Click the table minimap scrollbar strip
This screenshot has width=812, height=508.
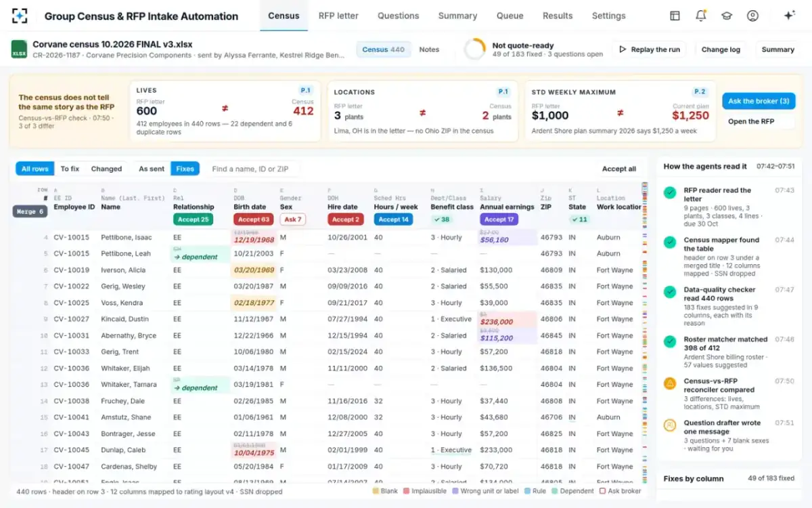[x=645, y=331]
